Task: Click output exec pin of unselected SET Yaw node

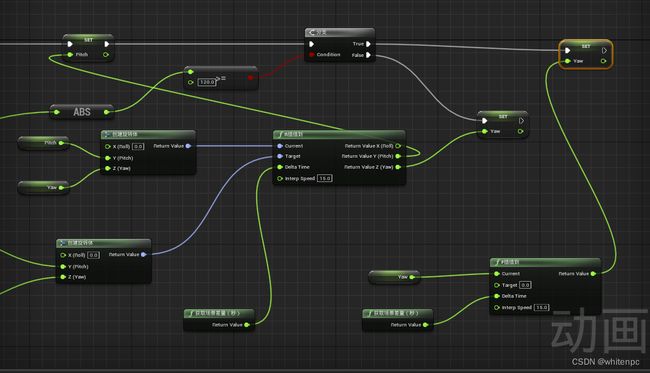Action: pos(521,121)
